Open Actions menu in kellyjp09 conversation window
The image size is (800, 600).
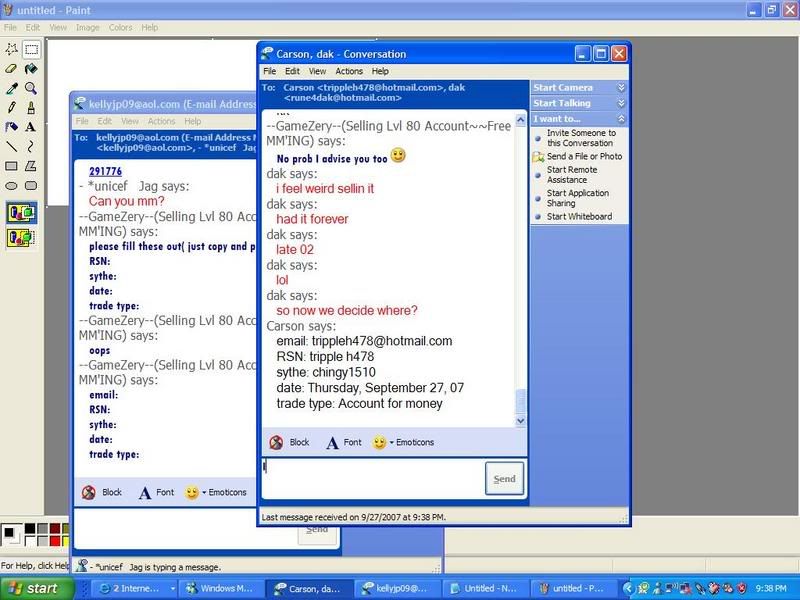coord(161,121)
